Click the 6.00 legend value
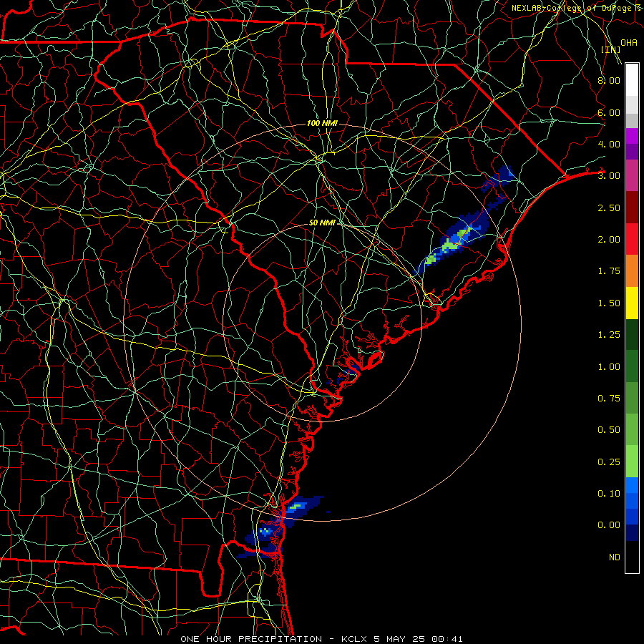Screen dimensions: 644x644 click(x=609, y=112)
